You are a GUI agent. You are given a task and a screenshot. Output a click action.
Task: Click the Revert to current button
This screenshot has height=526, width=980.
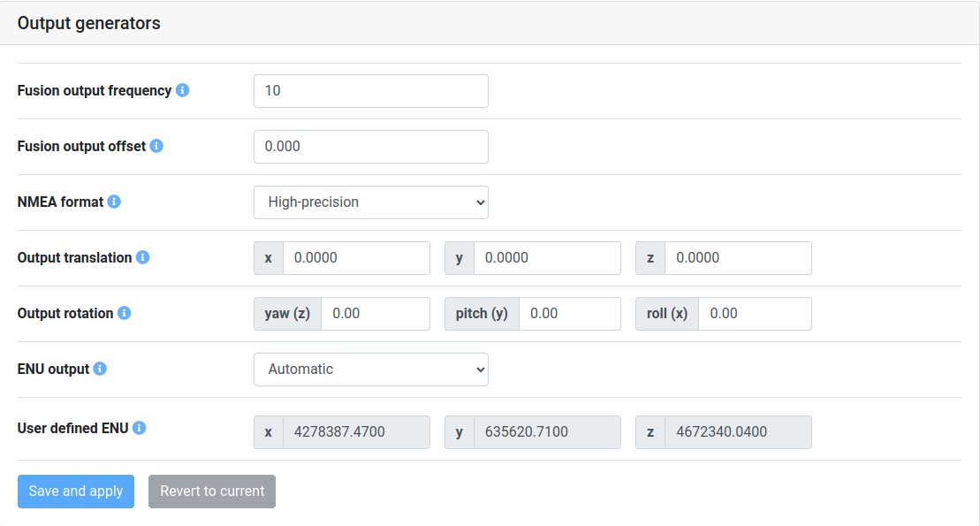211,492
